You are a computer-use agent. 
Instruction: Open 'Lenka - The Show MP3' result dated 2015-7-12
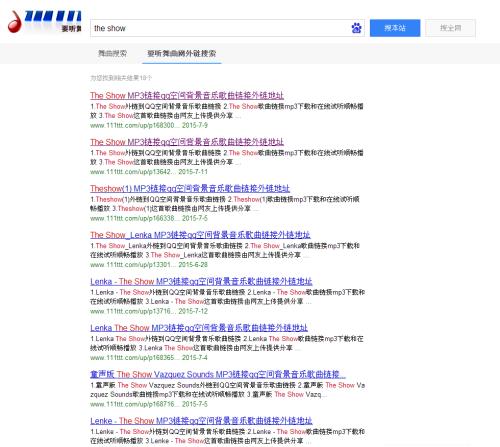pos(201,282)
